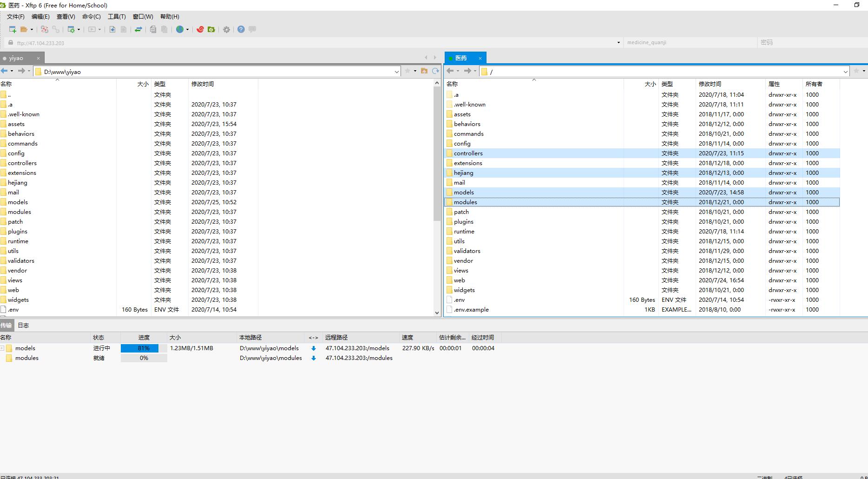Click the green-blue transfer arrows icon
868x479 pixels.
pyautogui.click(x=138, y=29)
